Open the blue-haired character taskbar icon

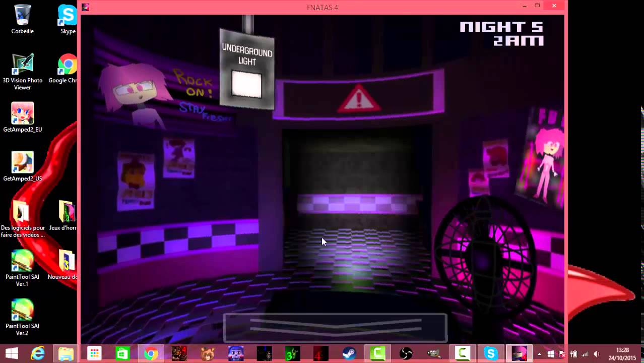(236, 353)
